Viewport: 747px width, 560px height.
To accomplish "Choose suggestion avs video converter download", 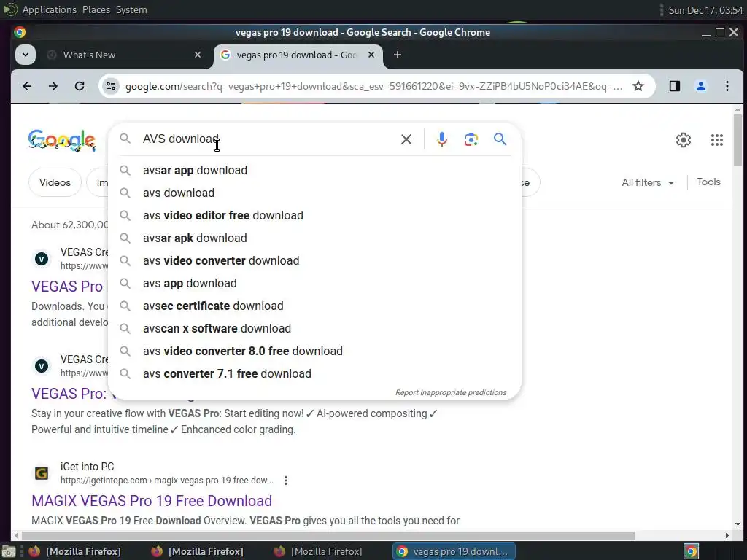I will tap(315, 261).
